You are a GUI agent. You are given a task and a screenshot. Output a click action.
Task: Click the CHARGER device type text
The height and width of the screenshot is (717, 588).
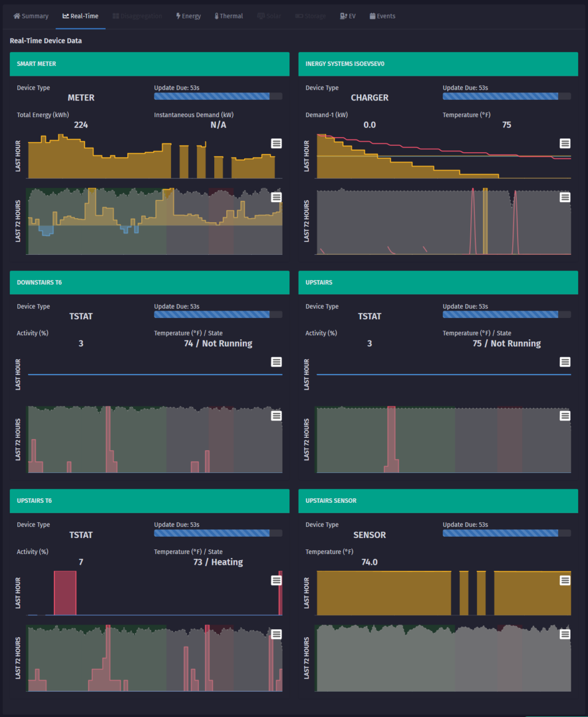(370, 98)
